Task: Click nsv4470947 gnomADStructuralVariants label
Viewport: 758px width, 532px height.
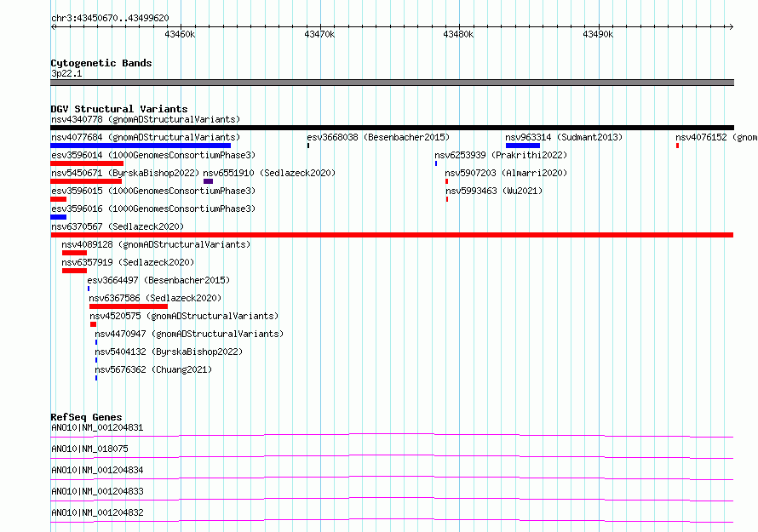Action: (x=189, y=334)
